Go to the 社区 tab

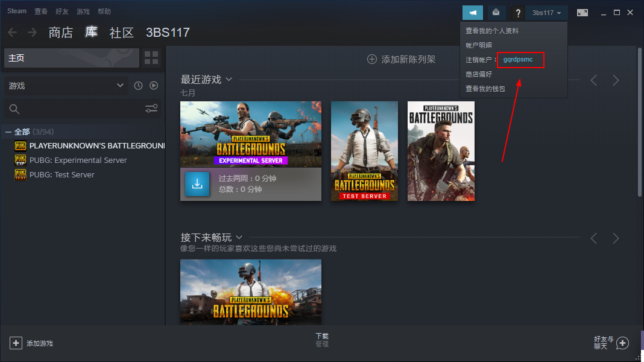pyautogui.click(x=122, y=33)
